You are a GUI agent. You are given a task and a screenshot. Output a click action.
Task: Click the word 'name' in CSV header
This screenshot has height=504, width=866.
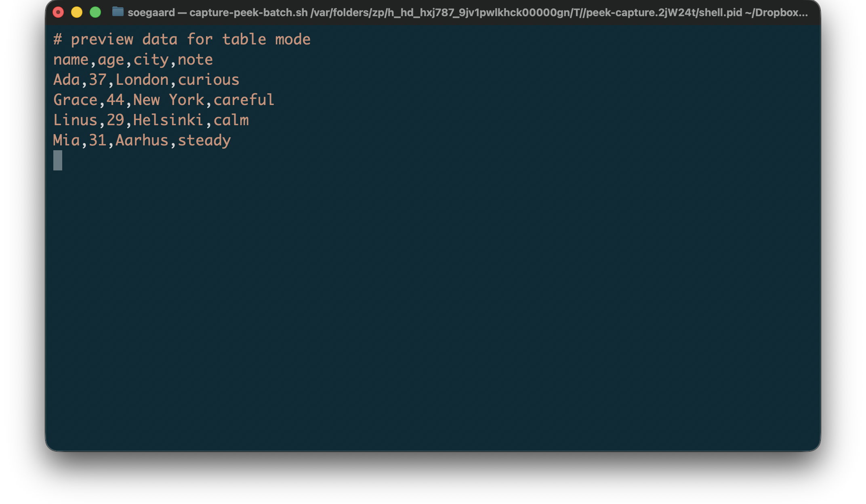tap(71, 60)
